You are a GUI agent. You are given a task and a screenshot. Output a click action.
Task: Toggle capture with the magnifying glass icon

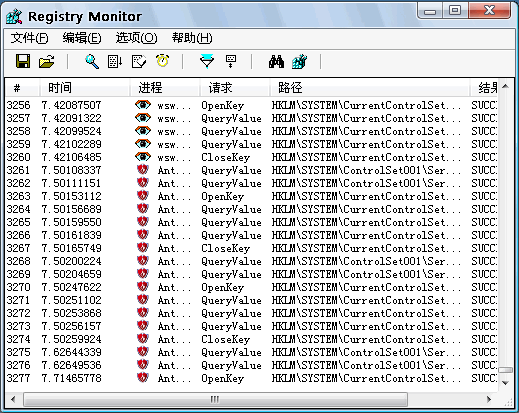[92, 61]
